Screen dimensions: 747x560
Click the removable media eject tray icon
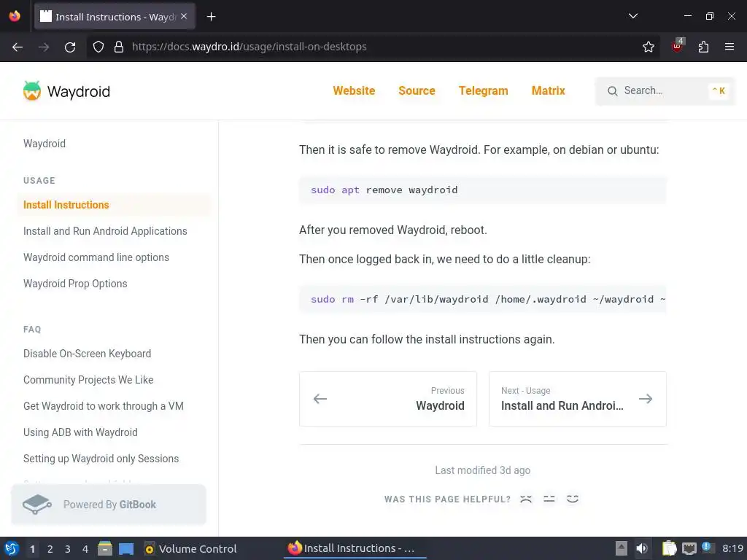pos(622,548)
